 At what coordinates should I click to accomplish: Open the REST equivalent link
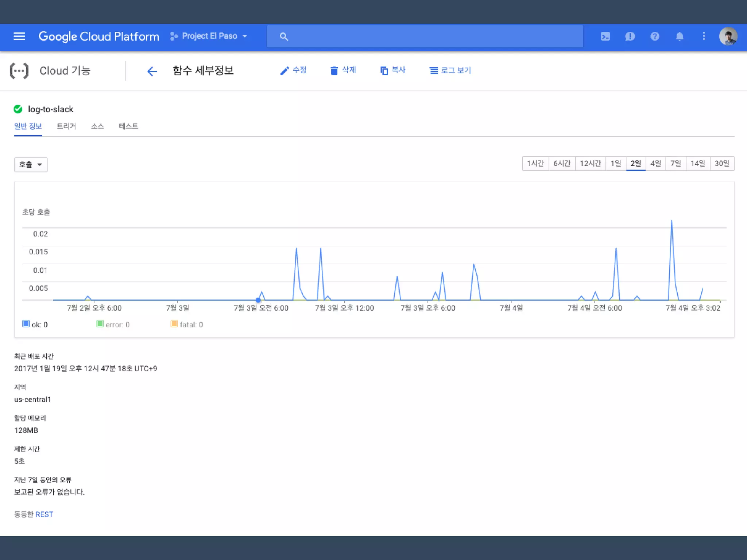click(44, 514)
